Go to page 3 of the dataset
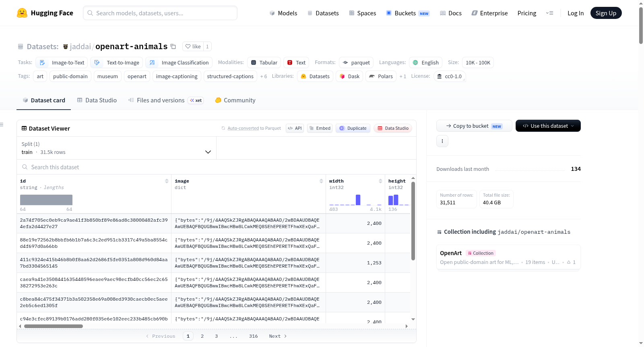Screen dimensions: 644x347 pyautogui.click(x=216, y=336)
